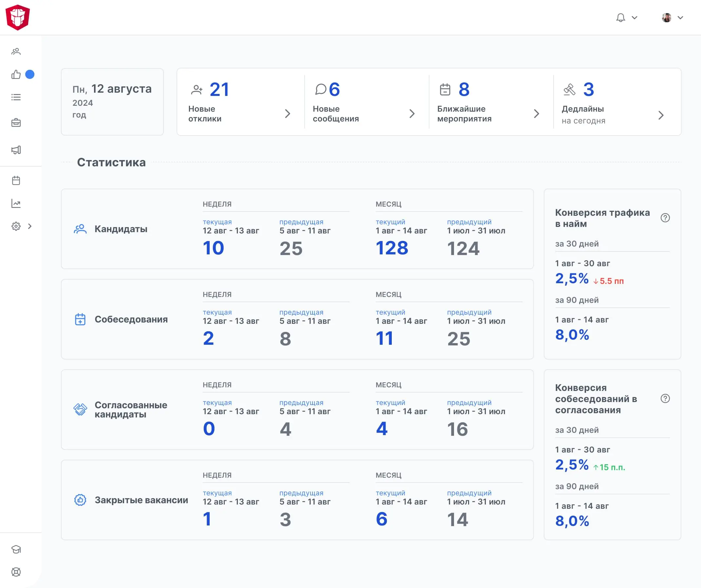
Task: Open the calendar icon in sidebar
Action: 16,180
